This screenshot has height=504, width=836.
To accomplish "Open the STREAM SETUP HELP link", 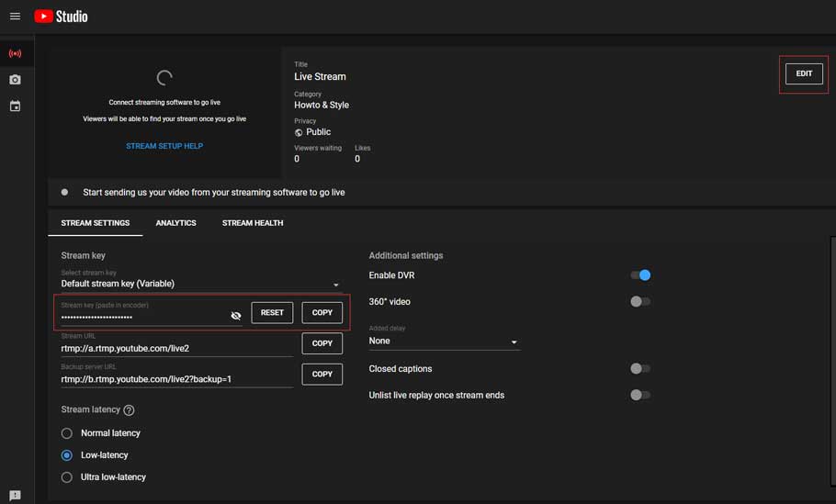I will click(164, 146).
